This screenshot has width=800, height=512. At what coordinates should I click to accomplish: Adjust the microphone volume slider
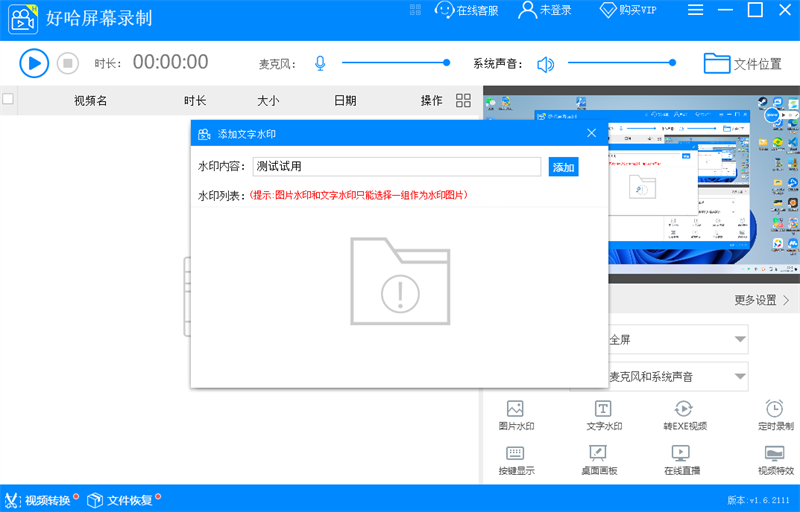(446, 63)
